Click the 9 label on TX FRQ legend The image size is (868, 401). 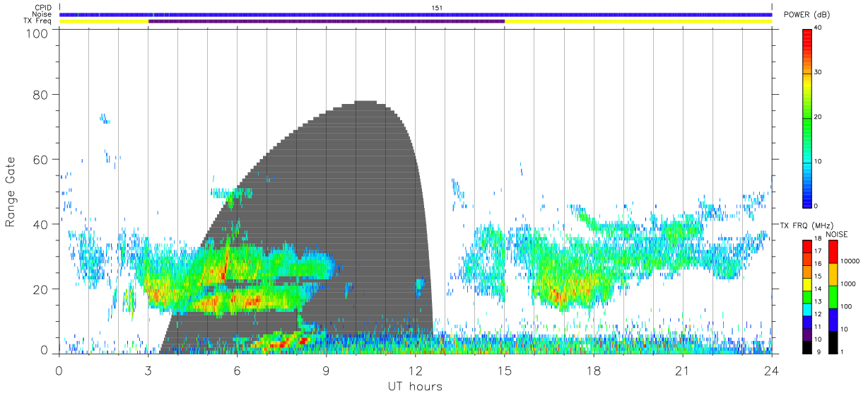[819, 351]
